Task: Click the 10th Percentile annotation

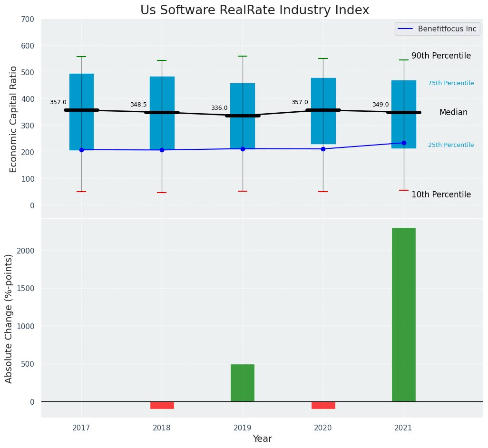Action: click(x=441, y=195)
